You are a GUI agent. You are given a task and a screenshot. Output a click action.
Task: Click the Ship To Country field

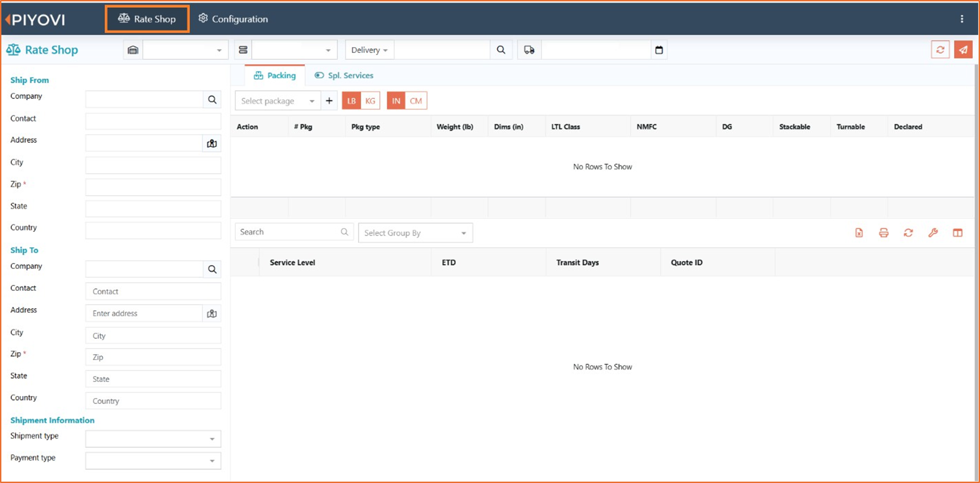(x=153, y=400)
